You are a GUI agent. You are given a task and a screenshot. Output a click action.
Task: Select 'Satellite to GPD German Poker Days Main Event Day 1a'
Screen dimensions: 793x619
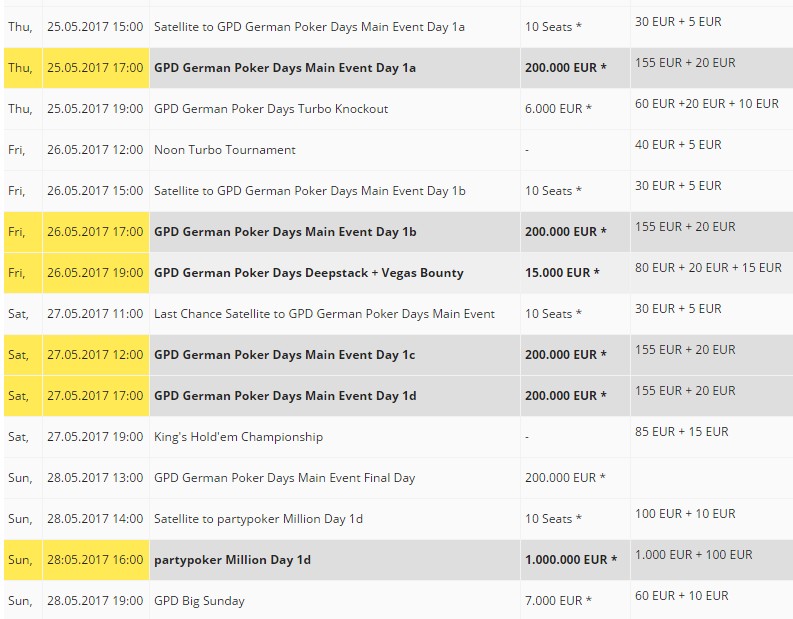[x=309, y=27]
